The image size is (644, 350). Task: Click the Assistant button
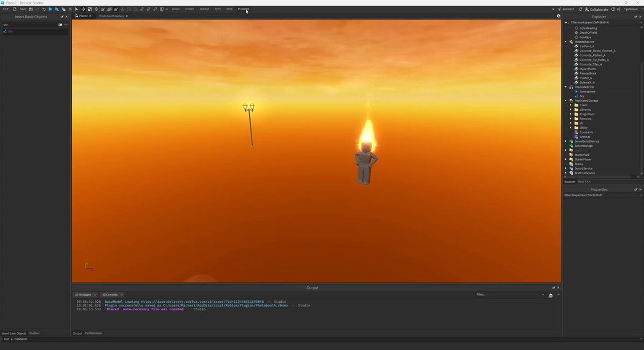click(x=566, y=9)
